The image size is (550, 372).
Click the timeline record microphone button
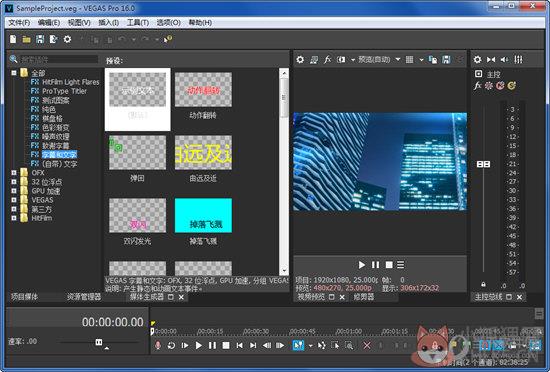pos(158,345)
